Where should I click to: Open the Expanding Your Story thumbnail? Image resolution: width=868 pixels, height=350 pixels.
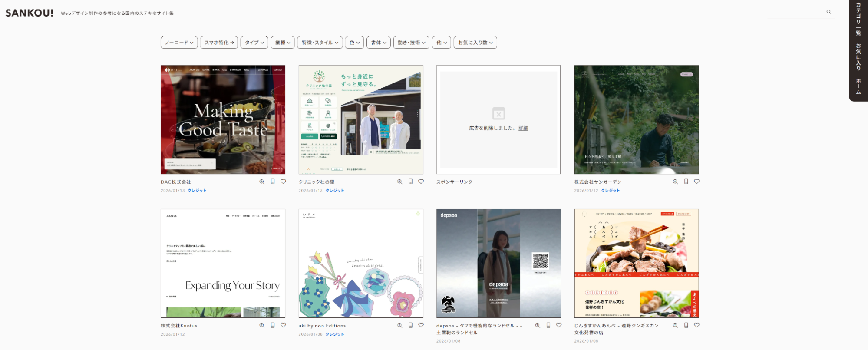point(223,264)
